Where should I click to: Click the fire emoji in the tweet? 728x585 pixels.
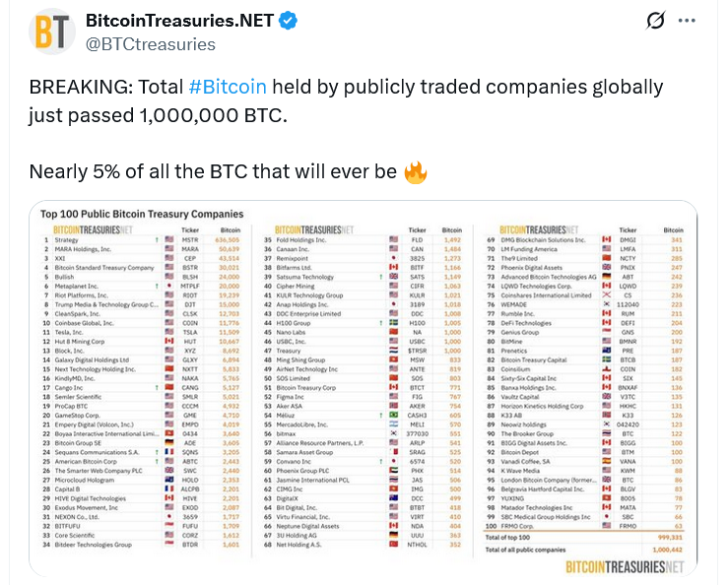(416, 172)
